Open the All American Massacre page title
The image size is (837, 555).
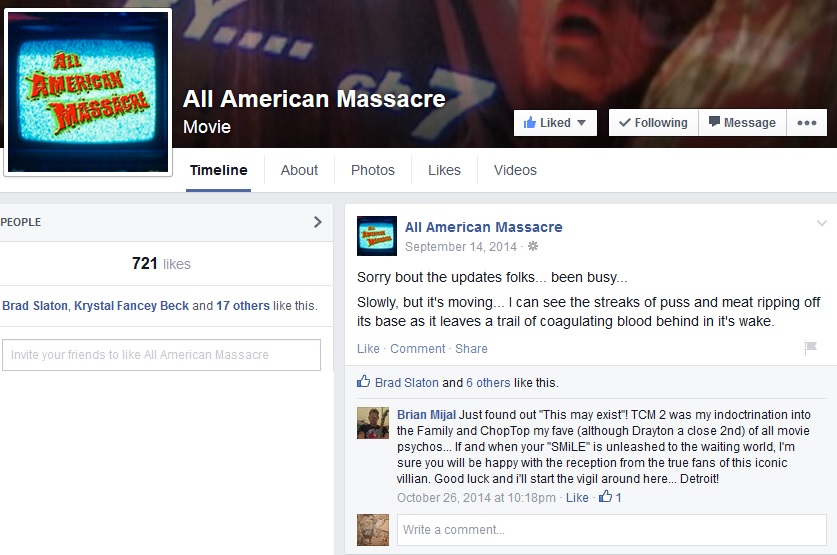tap(314, 99)
